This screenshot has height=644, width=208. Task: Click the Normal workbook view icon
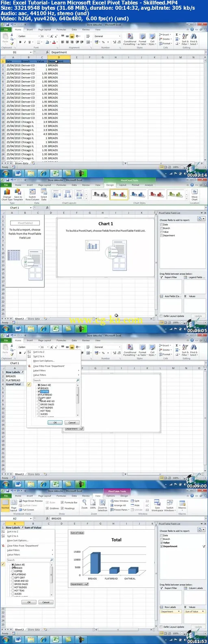click(x=5, y=505)
